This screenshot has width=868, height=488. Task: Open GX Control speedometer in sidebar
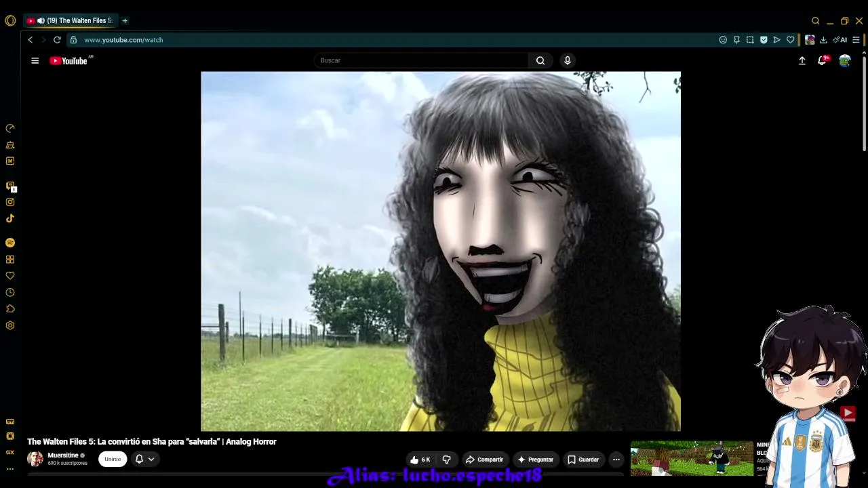10,128
